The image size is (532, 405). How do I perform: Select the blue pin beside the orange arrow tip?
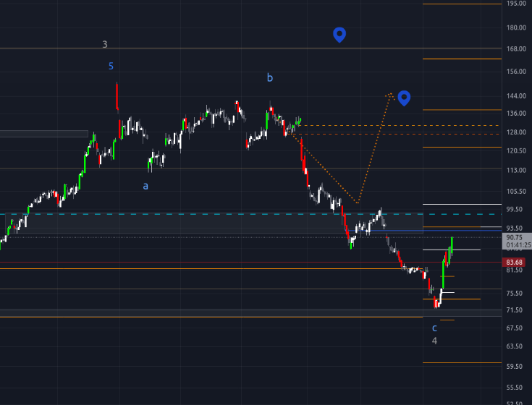coord(404,97)
